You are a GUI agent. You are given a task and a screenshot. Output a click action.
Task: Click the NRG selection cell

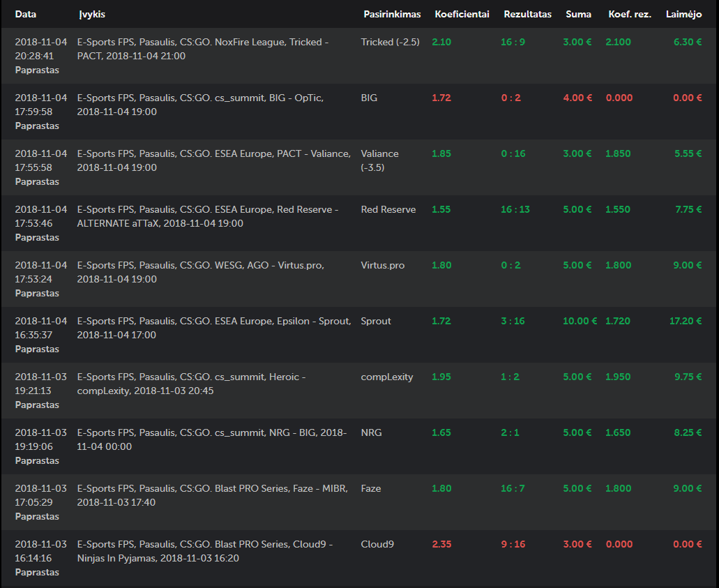(371, 432)
